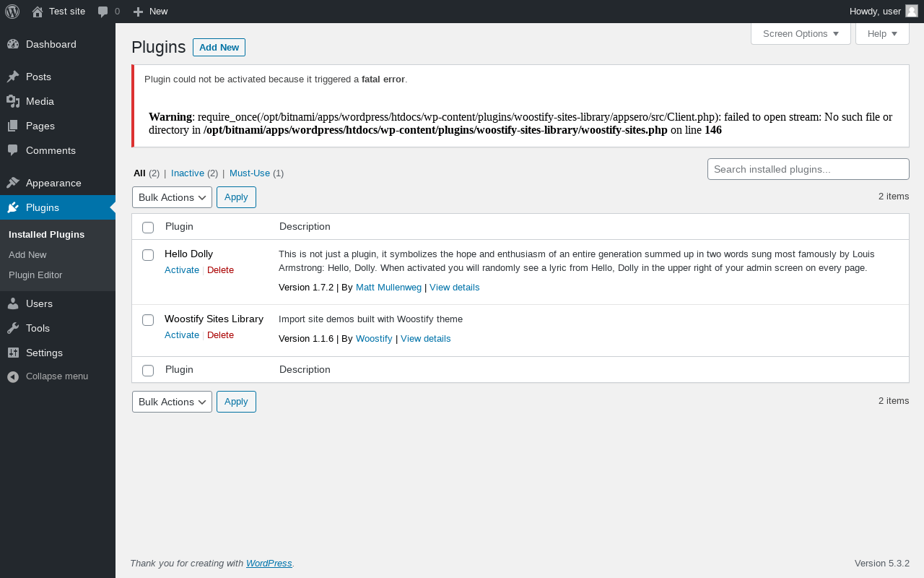The height and width of the screenshot is (578, 924).
Task: Focus the Search installed plugins field
Action: click(x=808, y=169)
